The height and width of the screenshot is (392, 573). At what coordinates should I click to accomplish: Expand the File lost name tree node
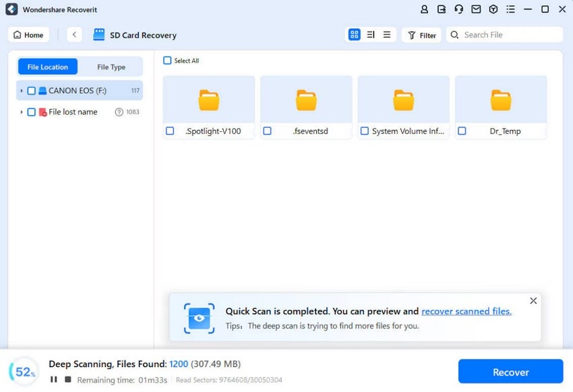coord(21,112)
